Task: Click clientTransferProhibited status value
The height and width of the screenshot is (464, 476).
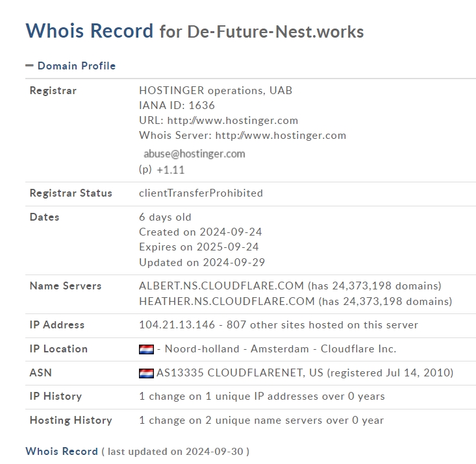Action: tap(201, 193)
